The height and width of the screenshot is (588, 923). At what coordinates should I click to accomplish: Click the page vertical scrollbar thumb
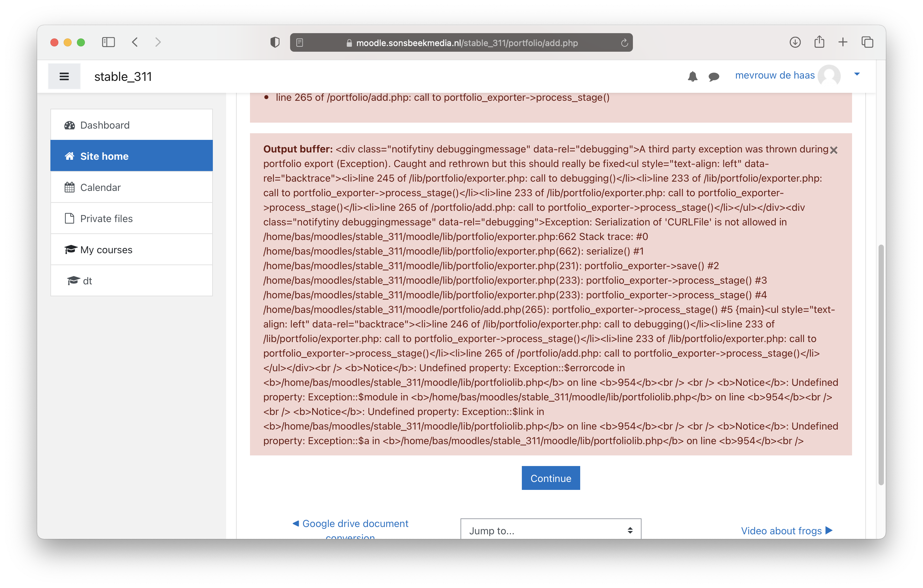coord(881,365)
